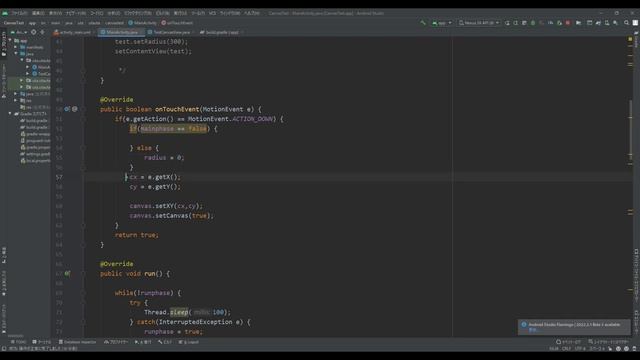Open the app run configuration dropdown

442,23
